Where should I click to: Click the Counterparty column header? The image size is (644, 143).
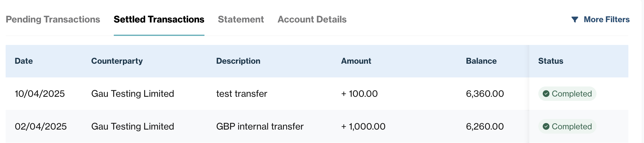tap(117, 61)
